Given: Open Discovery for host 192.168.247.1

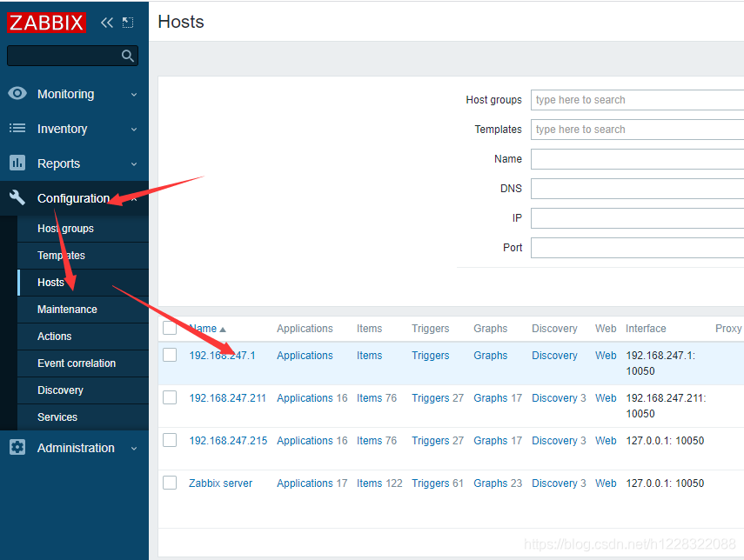Looking at the screenshot, I should tap(554, 355).
